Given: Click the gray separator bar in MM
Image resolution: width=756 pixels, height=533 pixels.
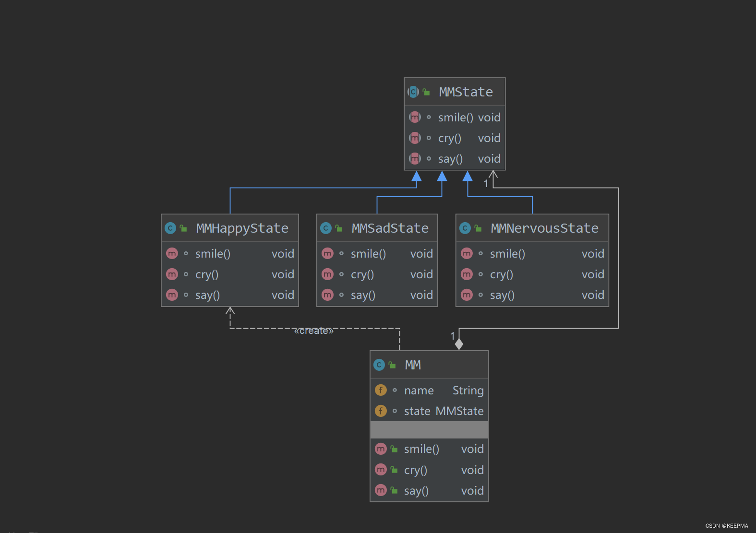Looking at the screenshot, I should point(429,430).
